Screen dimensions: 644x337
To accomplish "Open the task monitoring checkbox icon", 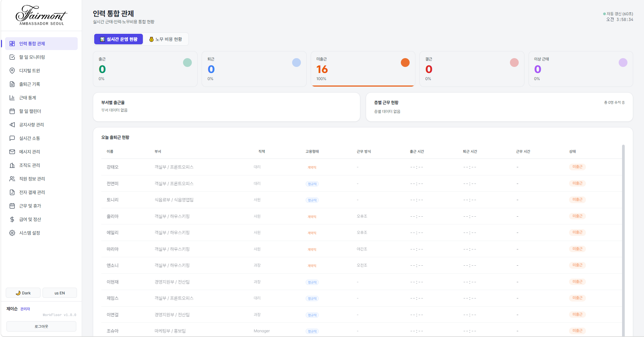I will [x=12, y=57].
